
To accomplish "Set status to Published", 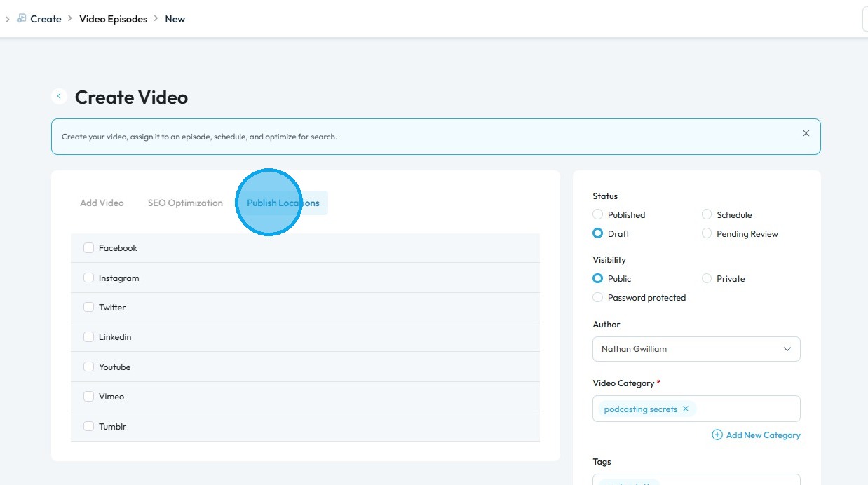I will coord(597,214).
